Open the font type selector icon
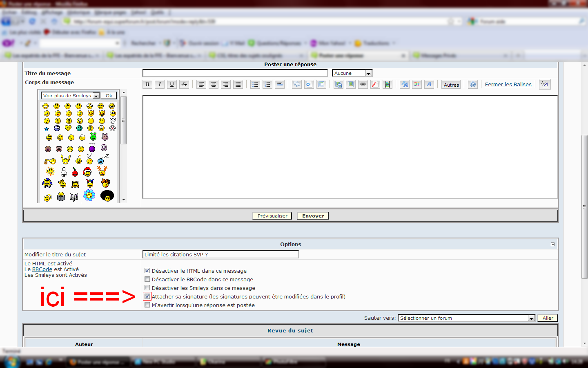This screenshot has height=368, width=588. point(429,85)
